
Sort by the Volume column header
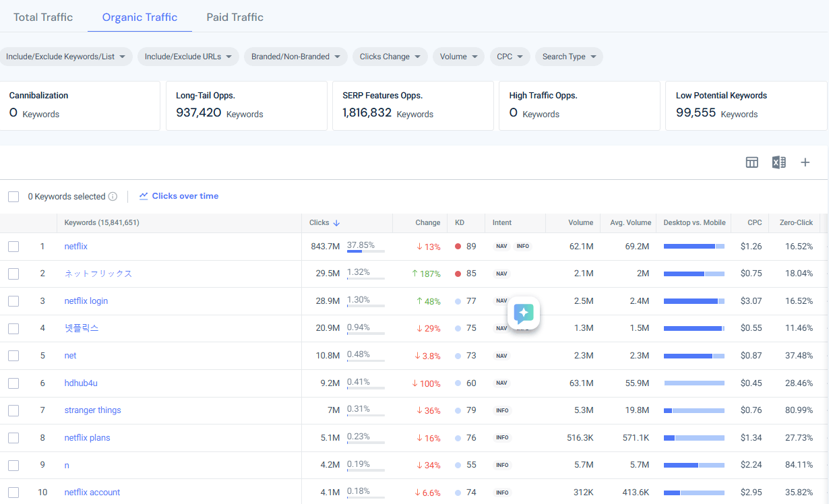coord(581,223)
